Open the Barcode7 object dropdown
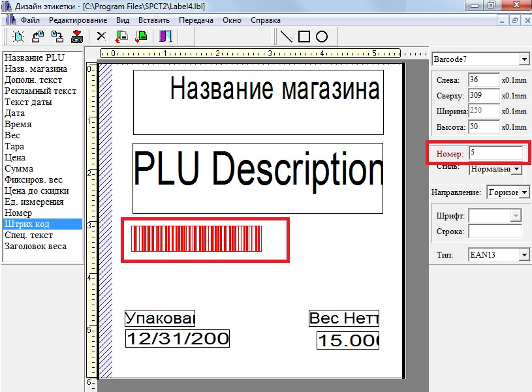Screen dimensions: 532x392 [524, 59]
